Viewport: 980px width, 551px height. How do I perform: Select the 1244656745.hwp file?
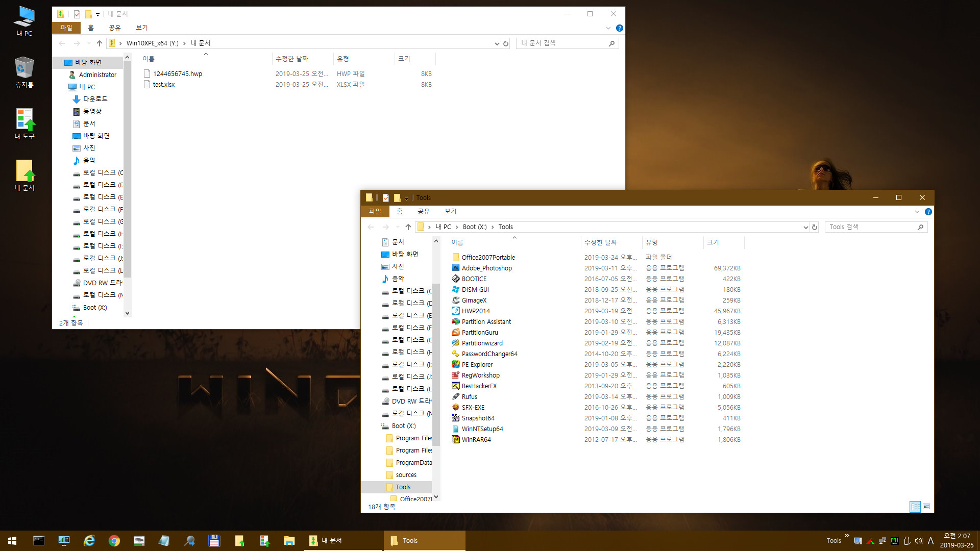[178, 73]
